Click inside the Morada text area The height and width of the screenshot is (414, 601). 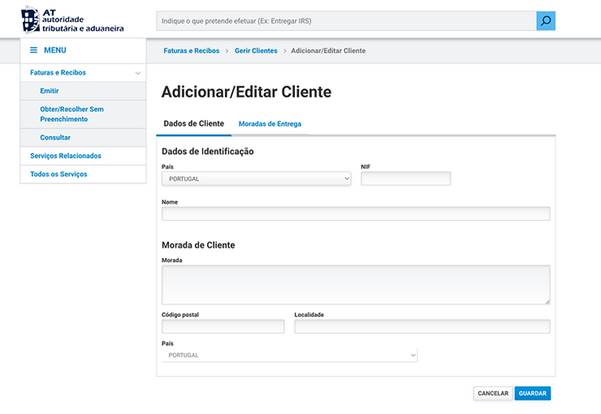(x=355, y=284)
